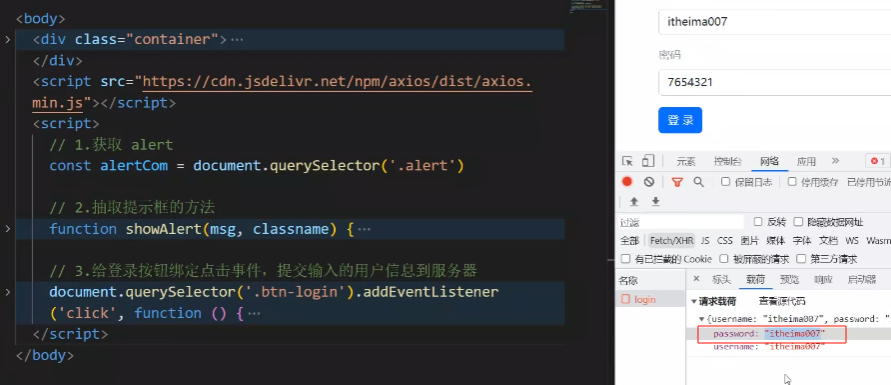
Task: Stop recording with the red record icon
Action: [627, 182]
